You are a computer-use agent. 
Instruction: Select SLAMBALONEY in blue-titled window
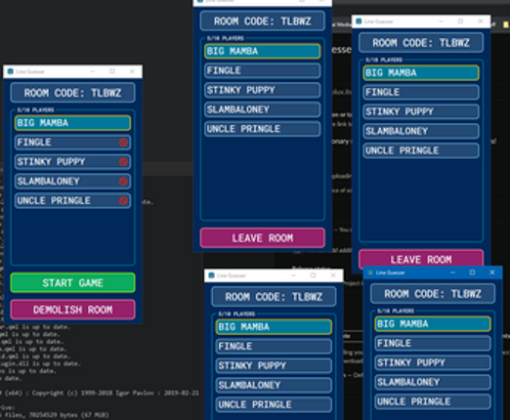433,382
